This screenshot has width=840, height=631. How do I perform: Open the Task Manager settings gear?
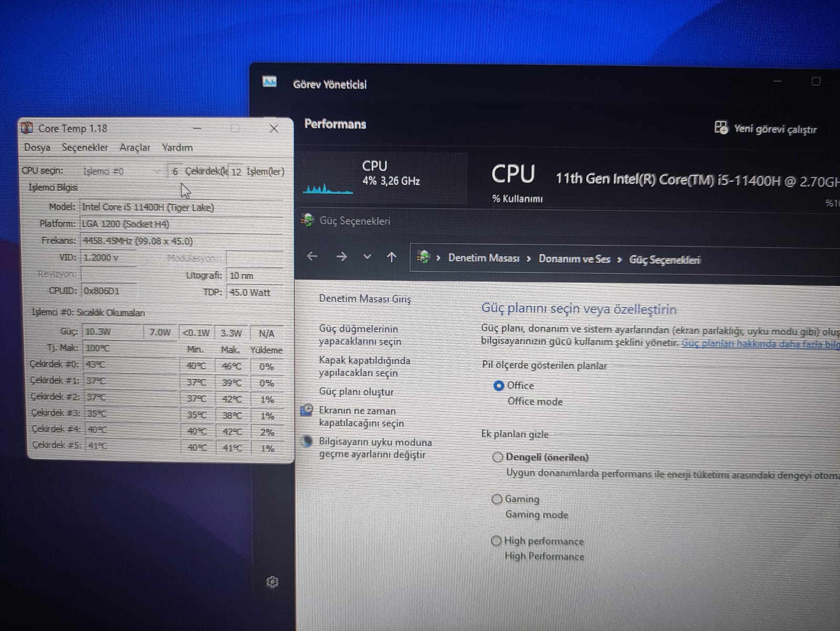[272, 582]
